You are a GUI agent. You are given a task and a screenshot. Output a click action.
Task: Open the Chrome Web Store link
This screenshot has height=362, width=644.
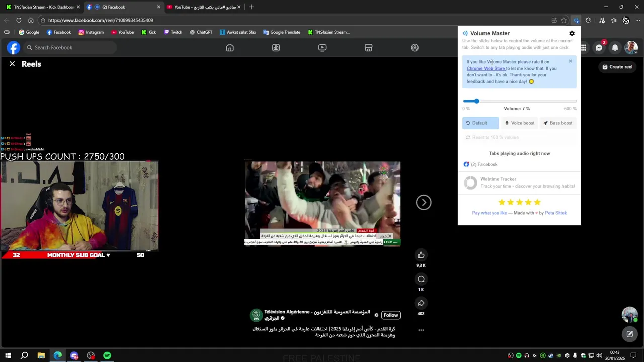[486, 68]
